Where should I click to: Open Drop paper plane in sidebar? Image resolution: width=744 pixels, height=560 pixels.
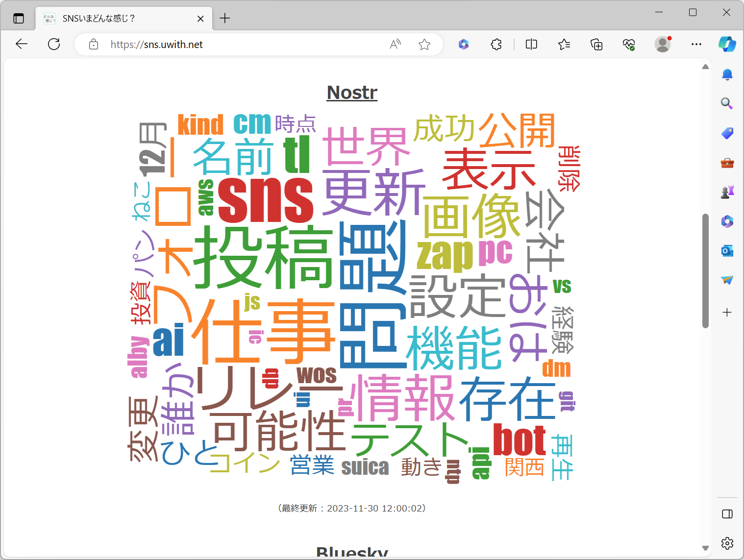[x=727, y=280]
